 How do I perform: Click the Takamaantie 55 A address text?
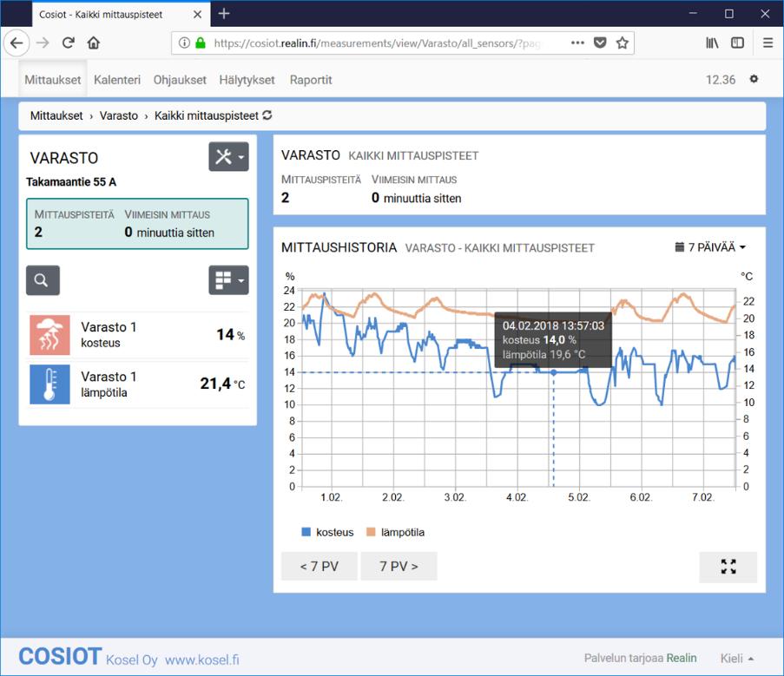coord(71,182)
